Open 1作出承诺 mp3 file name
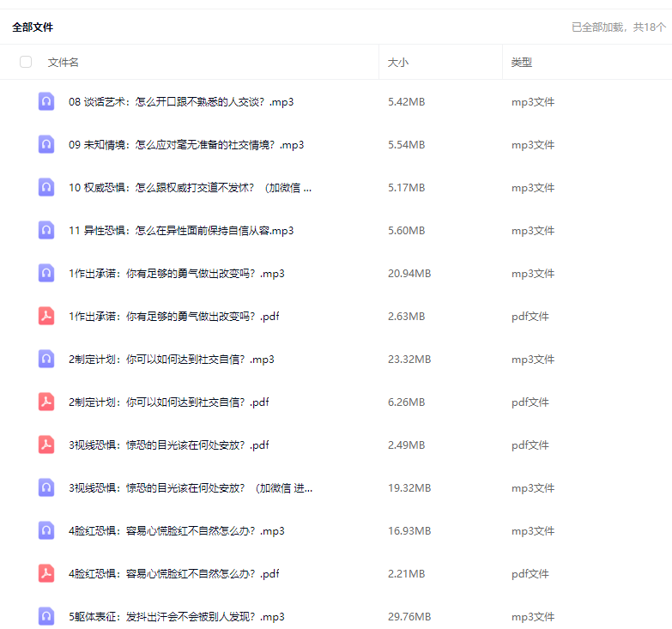This screenshot has width=672, height=629. [x=176, y=274]
